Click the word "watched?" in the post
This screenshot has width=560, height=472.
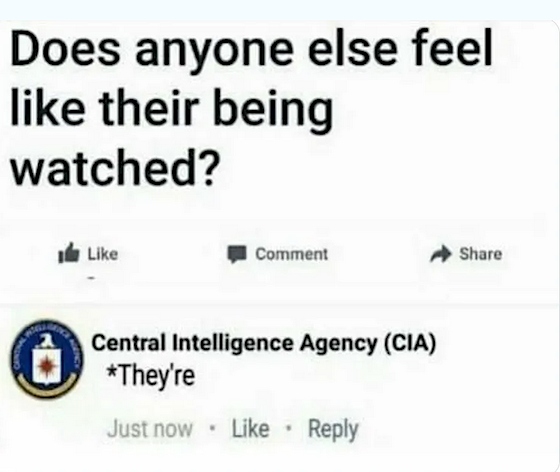tap(114, 167)
